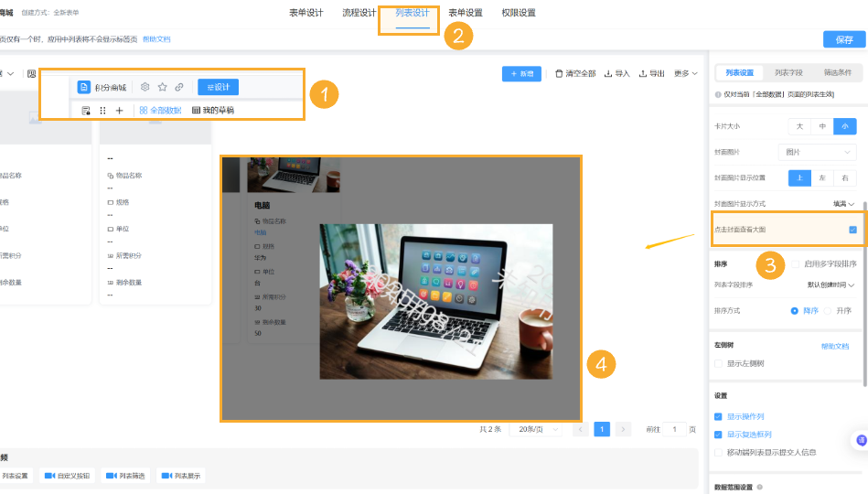Open the 封面图片显示方式 dropdown showing 填满
Viewport: 868px width, 494px height.
point(843,204)
